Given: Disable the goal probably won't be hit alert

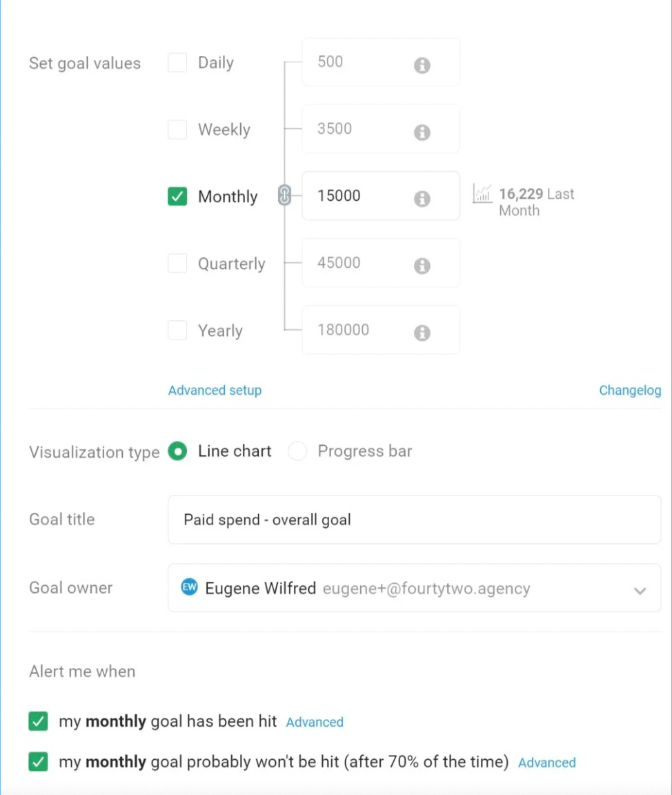Looking at the screenshot, I should coord(38,762).
